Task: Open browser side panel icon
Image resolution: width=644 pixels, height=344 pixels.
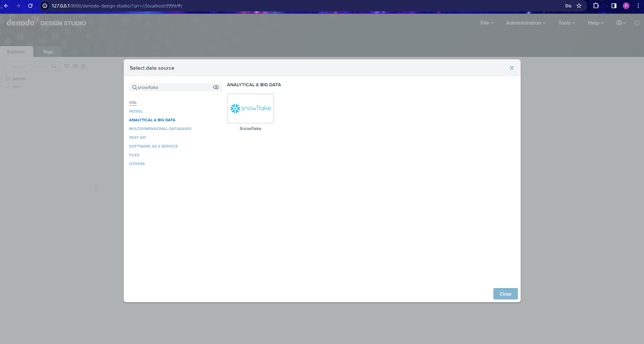Action: pos(614,6)
